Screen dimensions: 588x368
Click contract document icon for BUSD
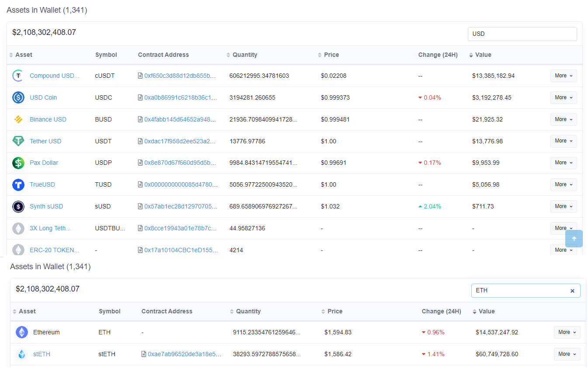tap(140, 119)
